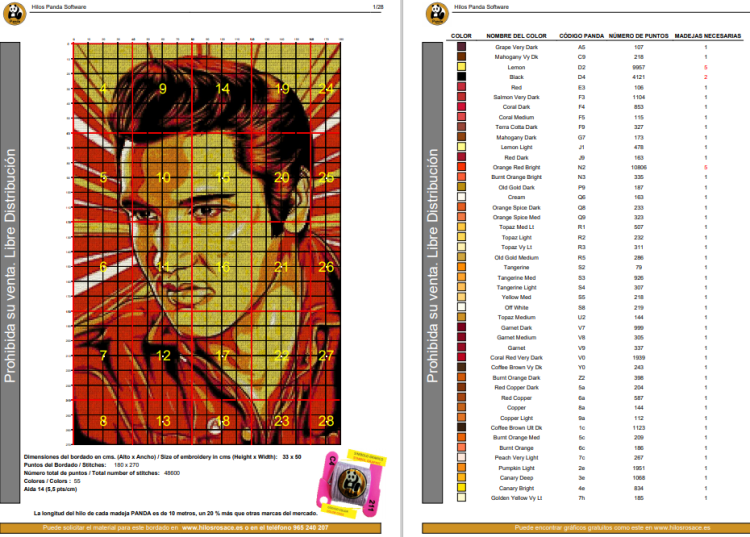Click the embroidery size value '33 x 50'

pos(291,457)
